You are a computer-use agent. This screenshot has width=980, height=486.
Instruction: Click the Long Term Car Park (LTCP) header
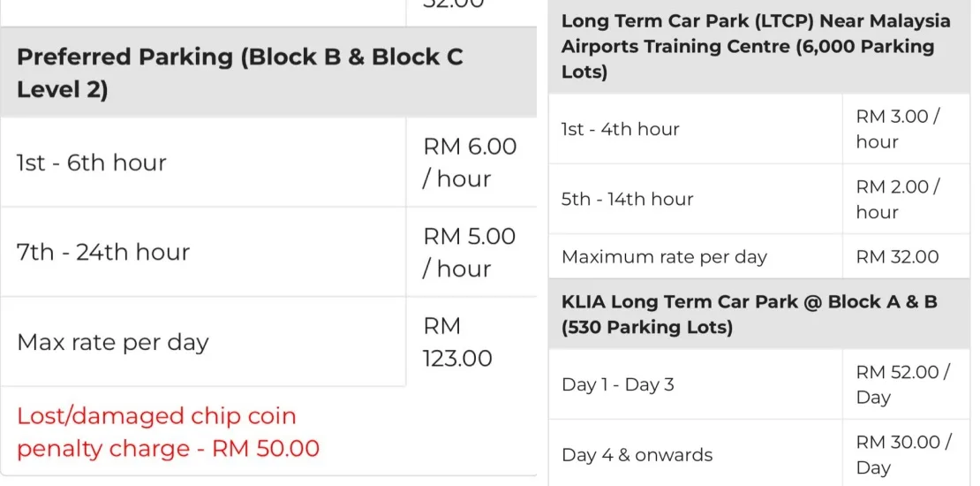tap(756, 46)
